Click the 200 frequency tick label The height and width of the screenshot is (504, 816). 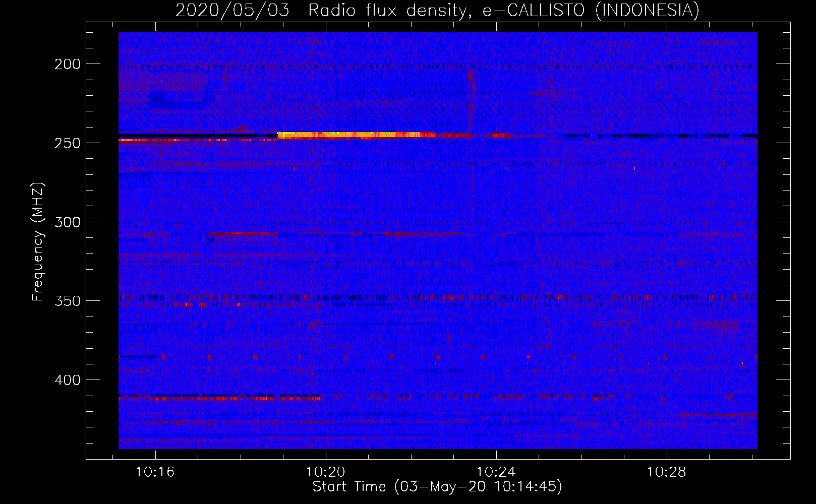(67, 64)
